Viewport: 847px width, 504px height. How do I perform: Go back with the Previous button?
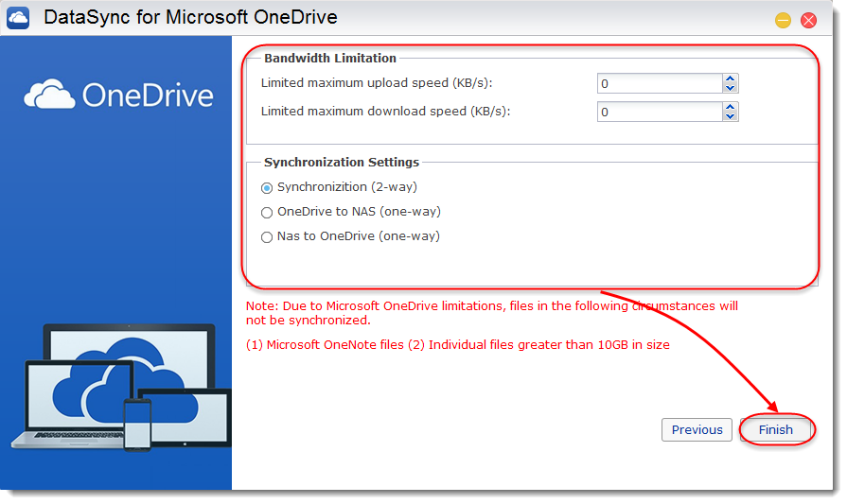click(x=697, y=429)
